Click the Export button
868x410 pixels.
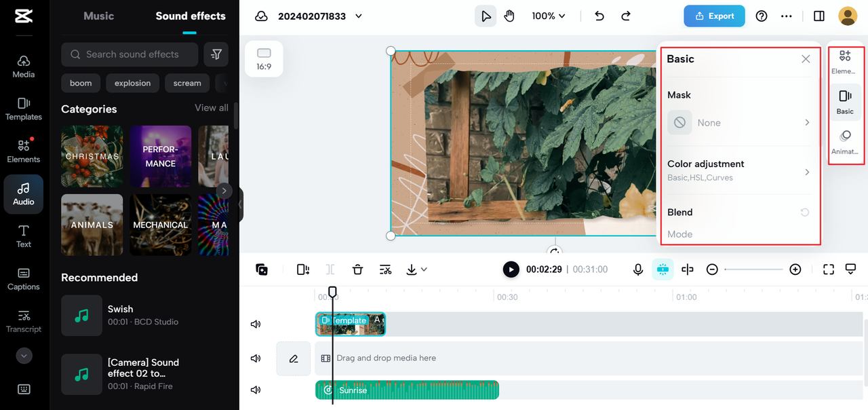point(714,16)
